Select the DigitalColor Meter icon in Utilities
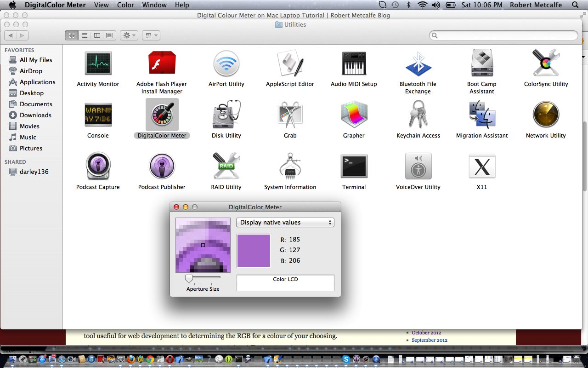Screen dimensions: 588x368 point(162,115)
